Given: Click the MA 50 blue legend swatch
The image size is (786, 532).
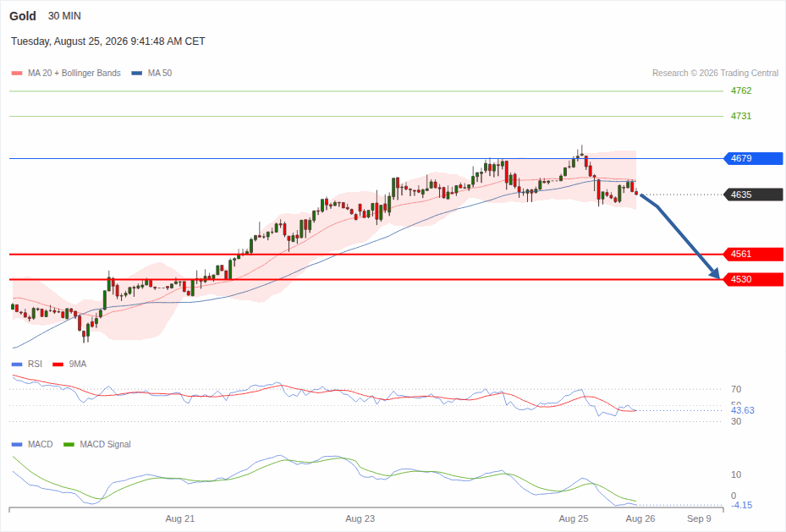Looking at the screenshot, I should 137,73.
